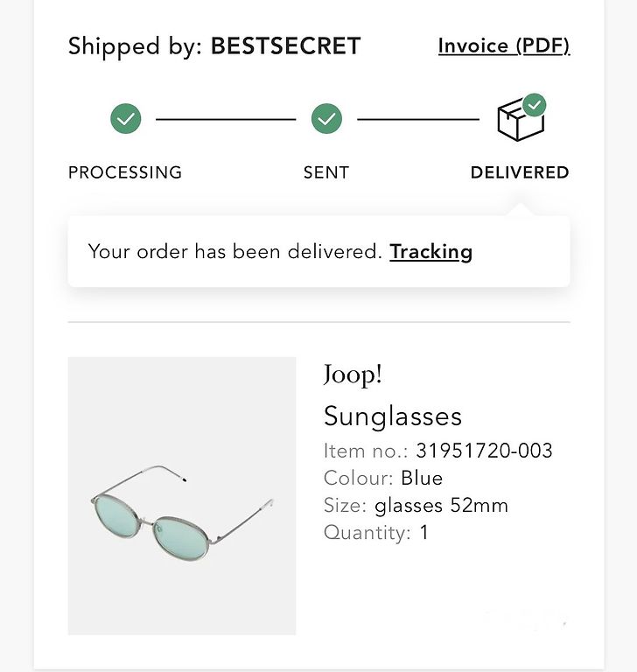Select the SENT status label
Screen dimensions: 637x672
point(326,172)
